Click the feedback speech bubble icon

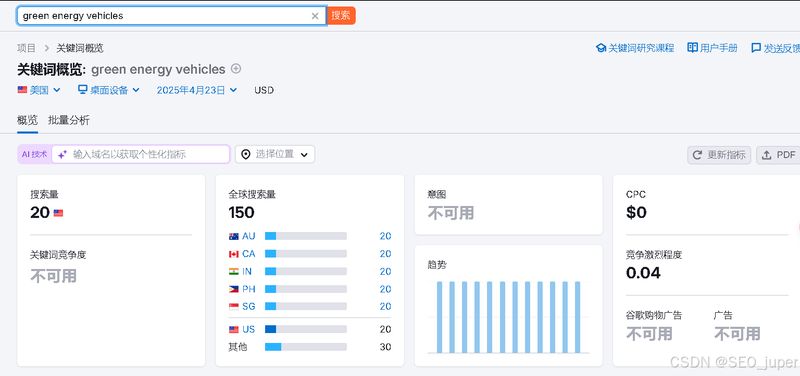click(756, 48)
